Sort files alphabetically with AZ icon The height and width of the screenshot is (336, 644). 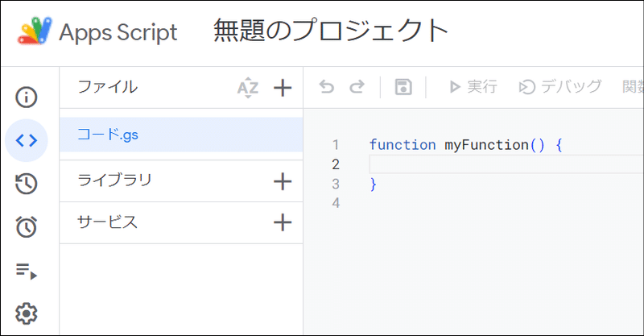pos(248,88)
